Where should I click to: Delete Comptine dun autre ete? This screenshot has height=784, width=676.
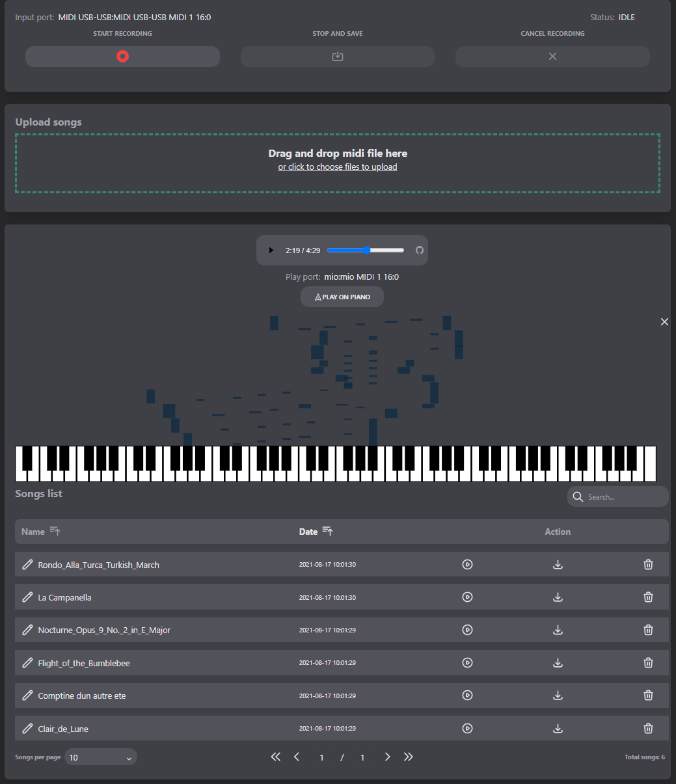[648, 695]
